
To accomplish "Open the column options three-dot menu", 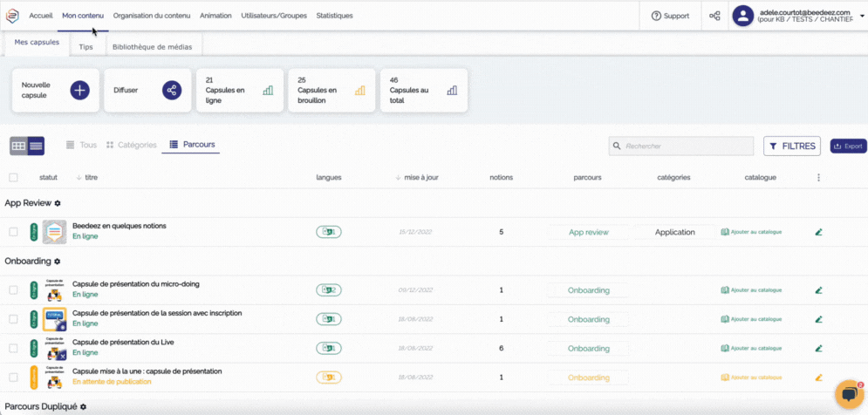I will (x=818, y=177).
